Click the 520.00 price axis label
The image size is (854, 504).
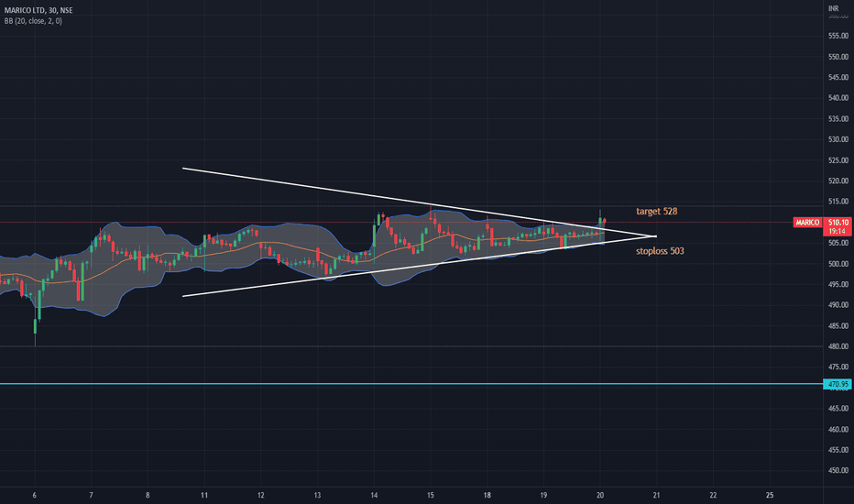tap(838, 181)
